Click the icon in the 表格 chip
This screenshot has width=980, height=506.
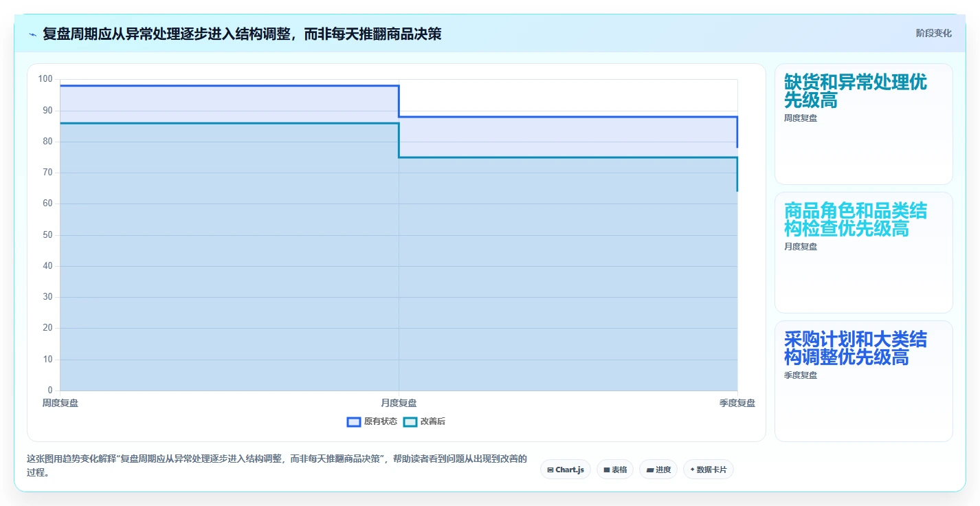(607, 470)
